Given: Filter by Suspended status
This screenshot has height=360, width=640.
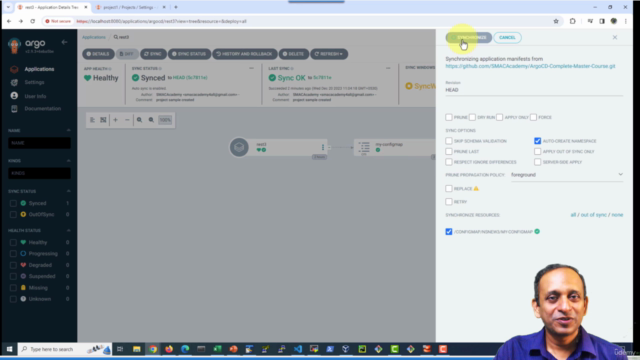Looking at the screenshot, I should 13,276.
